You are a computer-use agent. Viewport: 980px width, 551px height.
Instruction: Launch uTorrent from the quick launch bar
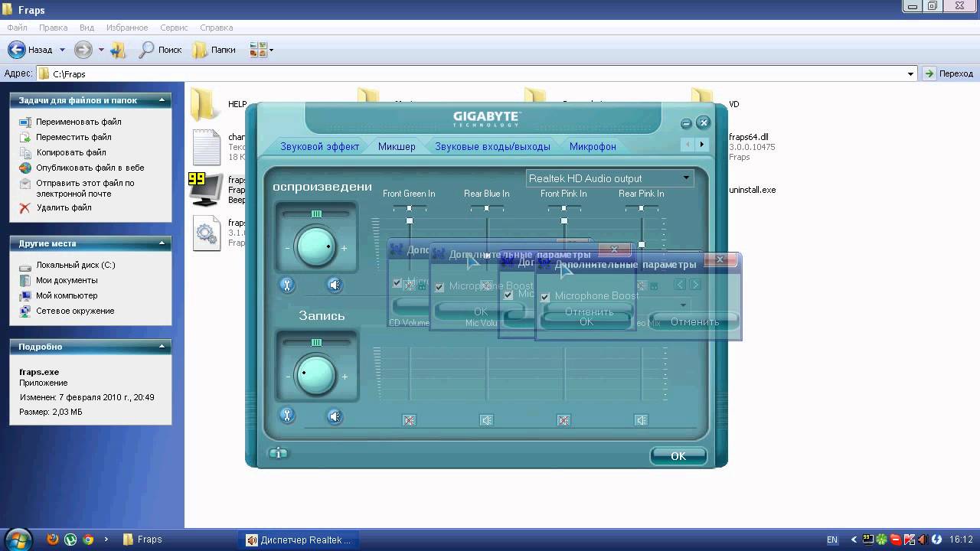click(70, 540)
